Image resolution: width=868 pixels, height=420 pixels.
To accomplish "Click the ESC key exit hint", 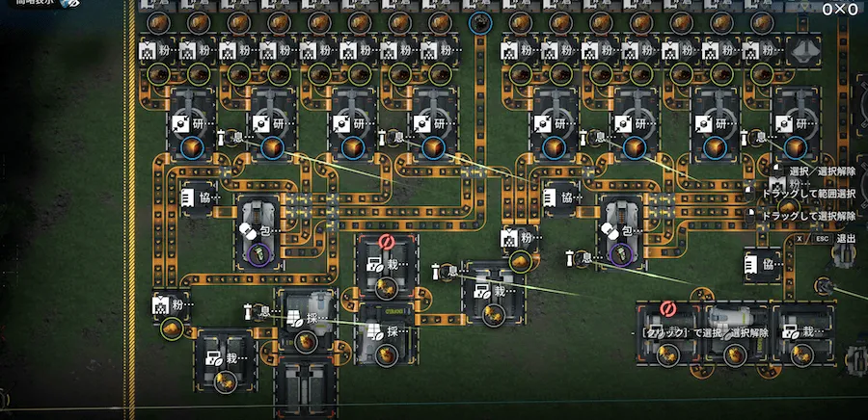I will (823, 239).
